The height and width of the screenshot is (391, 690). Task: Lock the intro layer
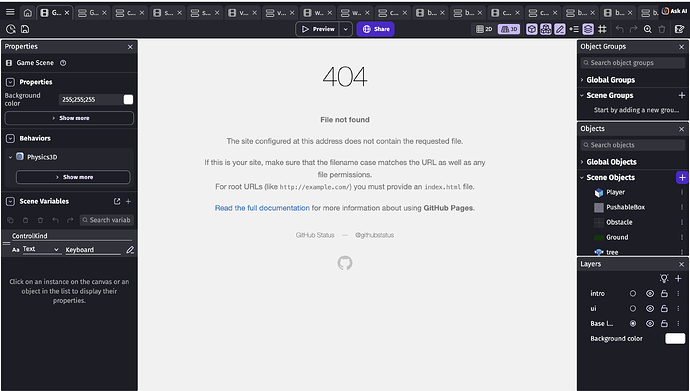[664, 293]
